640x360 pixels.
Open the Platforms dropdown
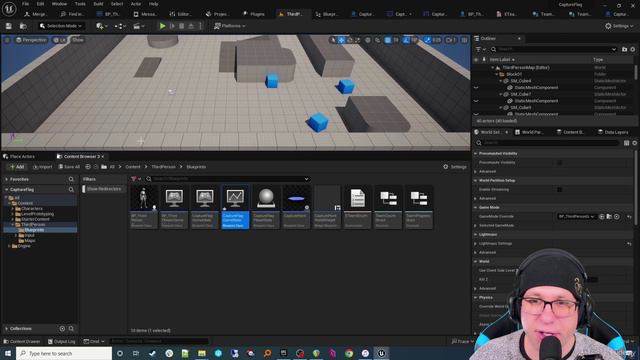tap(230, 26)
